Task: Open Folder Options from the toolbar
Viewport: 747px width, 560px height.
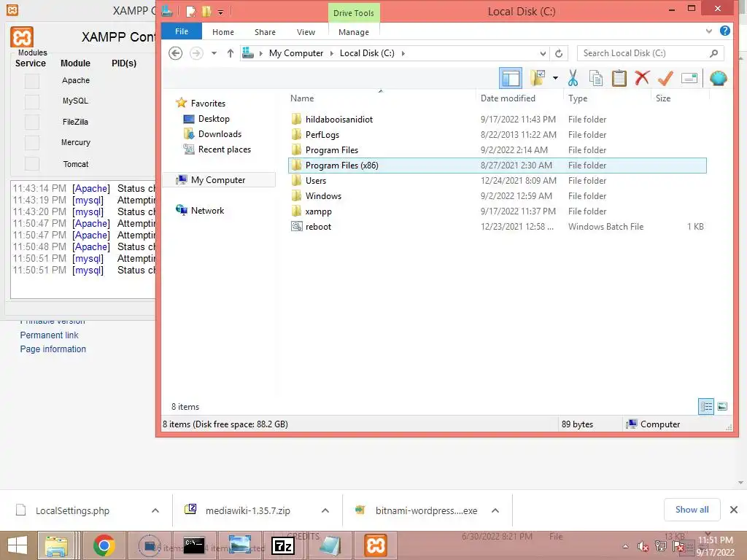Action: tap(538, 77)
